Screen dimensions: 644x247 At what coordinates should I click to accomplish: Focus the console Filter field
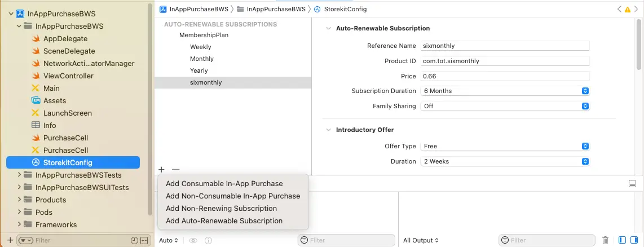546,240
